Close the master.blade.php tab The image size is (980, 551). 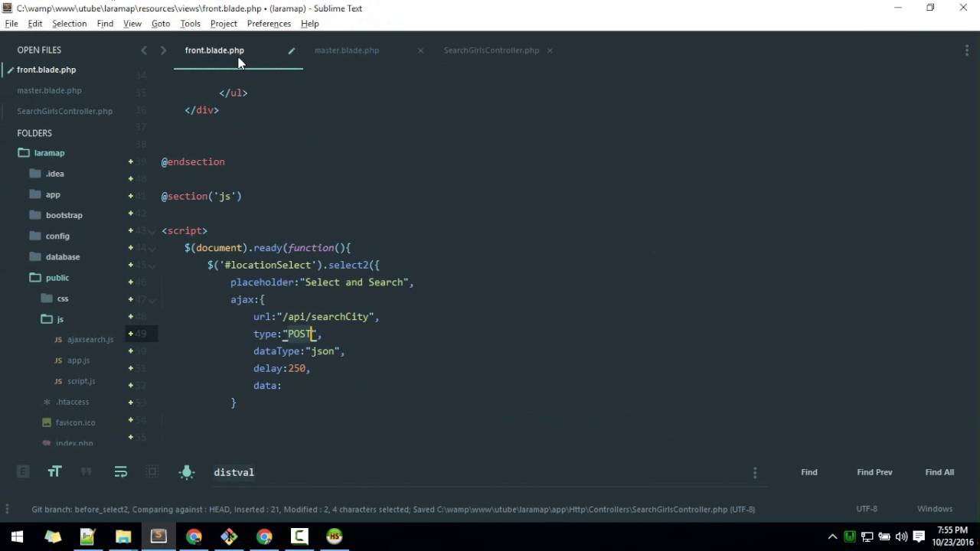pyautogui.click(x=420, y=51)
